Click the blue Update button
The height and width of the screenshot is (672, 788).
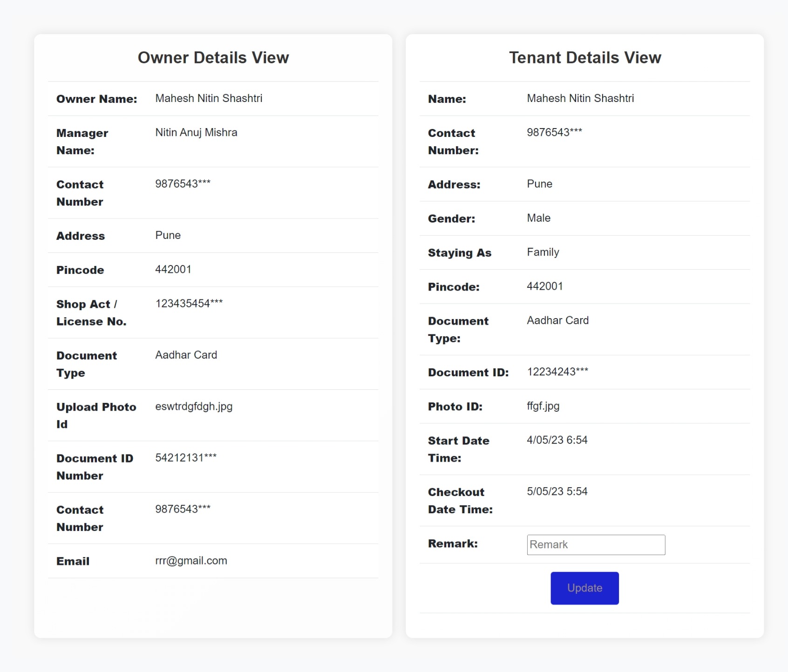tap(584, 588)
